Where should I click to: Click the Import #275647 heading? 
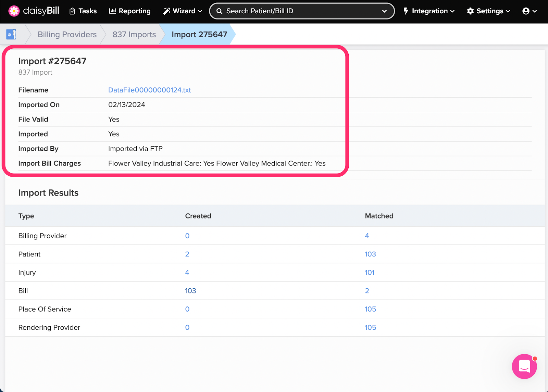point(52,61)
